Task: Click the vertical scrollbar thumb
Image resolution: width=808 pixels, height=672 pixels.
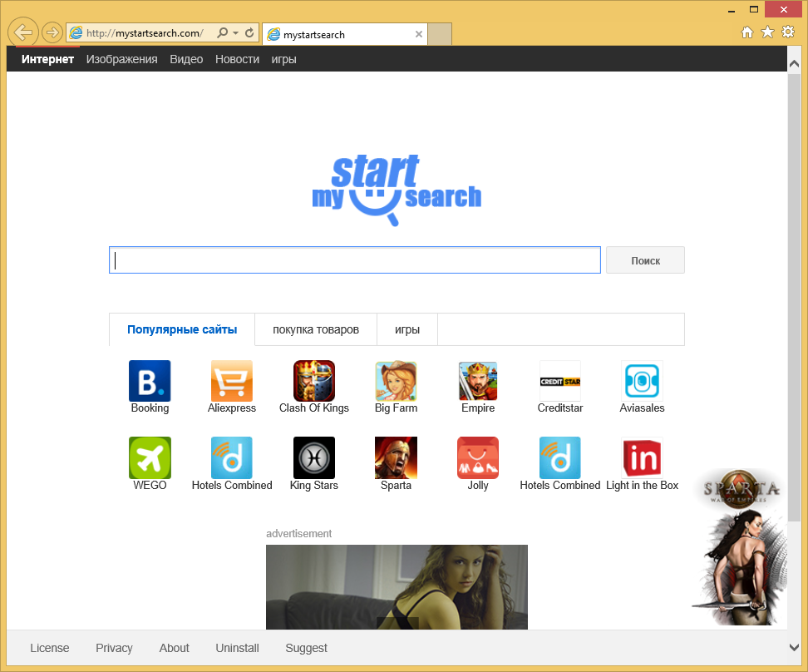Action: click(x=794, y=297)
